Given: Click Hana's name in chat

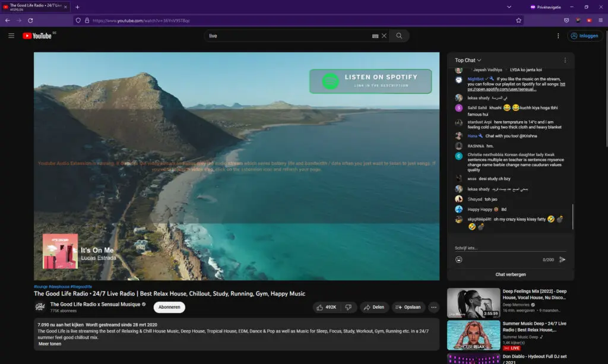Looking at the screenshot, I should point(472,136).
